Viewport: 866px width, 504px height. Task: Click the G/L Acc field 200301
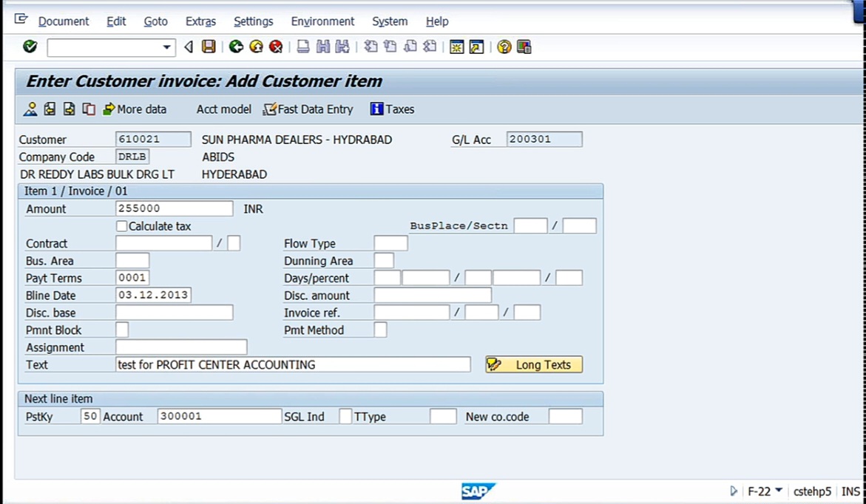click(544, 139)
